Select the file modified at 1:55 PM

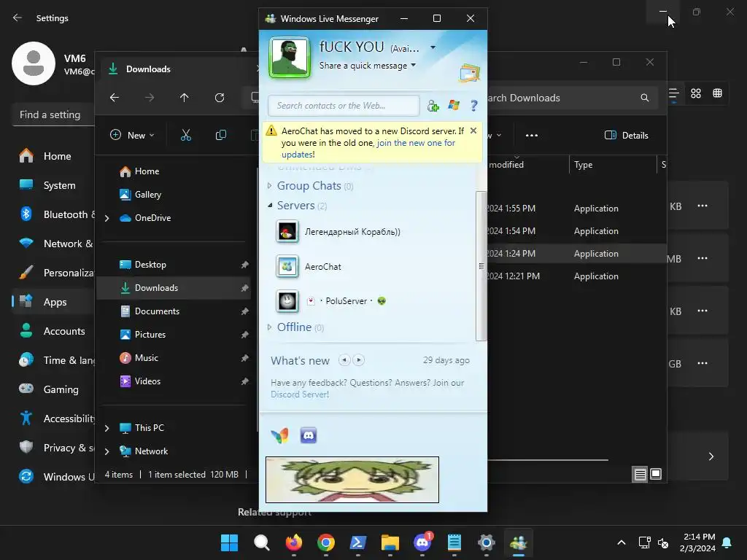(x=576, y=209)
